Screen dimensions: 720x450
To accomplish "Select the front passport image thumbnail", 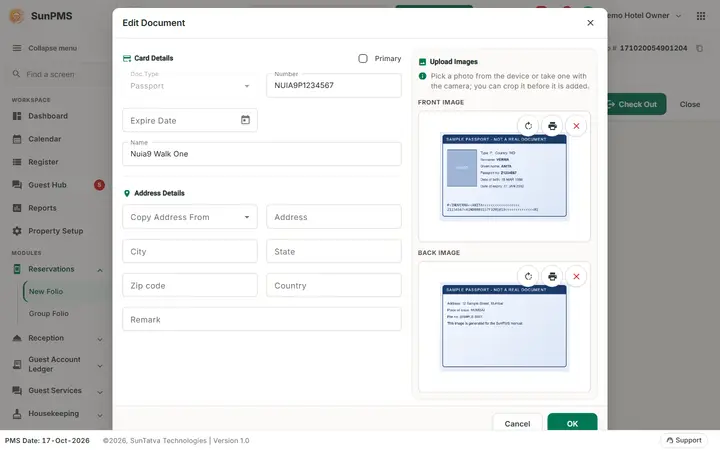I will tap(504, 176).
